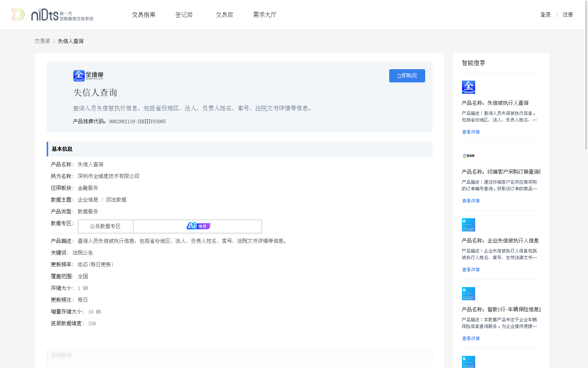Click the 注册 link
This screenshot has height=368, width=588.
(568, 15)
